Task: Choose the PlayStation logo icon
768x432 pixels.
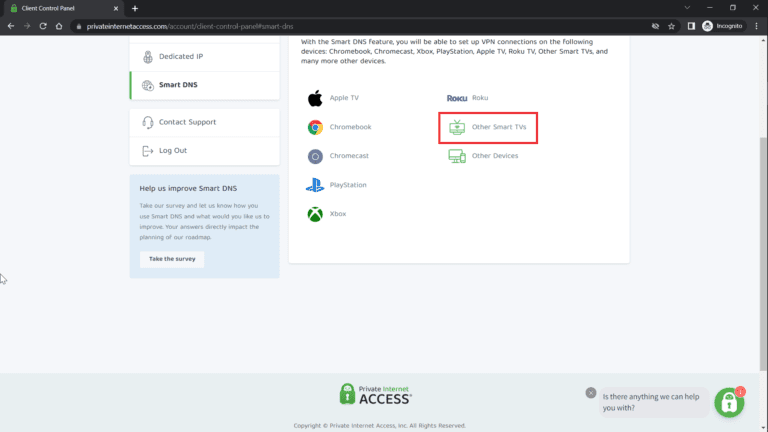Action: [x=314, y=185]
